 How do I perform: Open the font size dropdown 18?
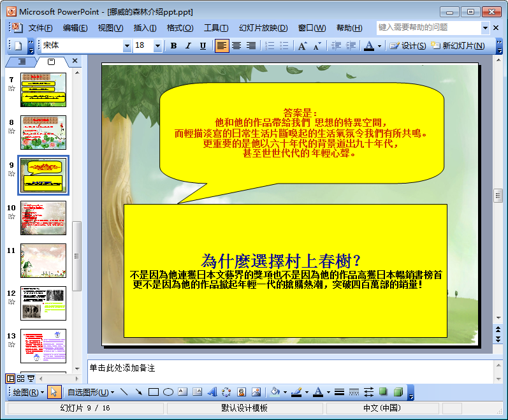157,46
